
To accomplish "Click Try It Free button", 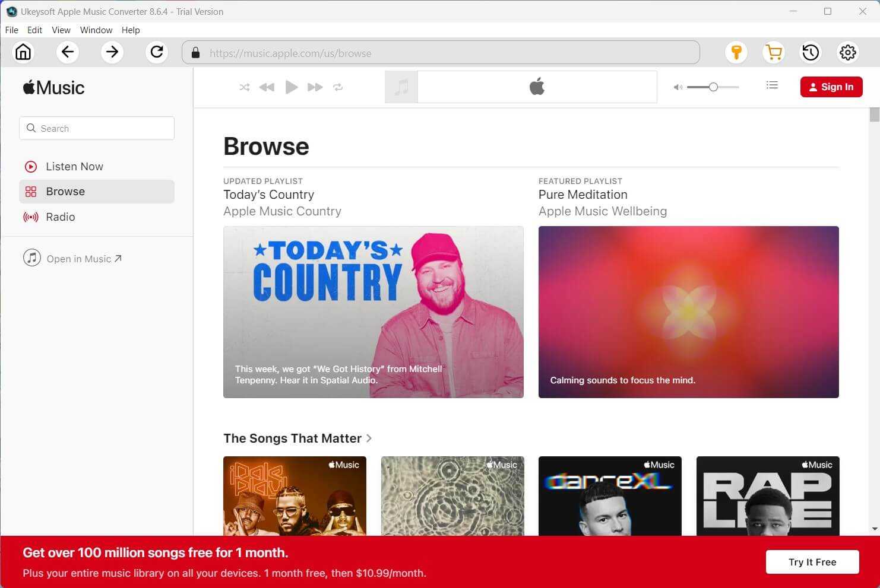I will [812, 562].
